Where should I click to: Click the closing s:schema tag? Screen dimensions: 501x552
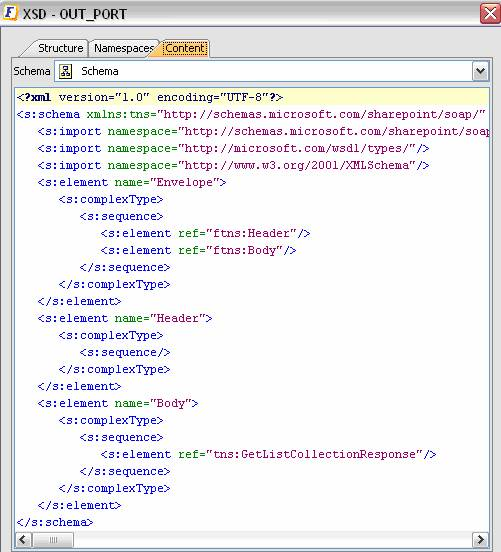55,522
